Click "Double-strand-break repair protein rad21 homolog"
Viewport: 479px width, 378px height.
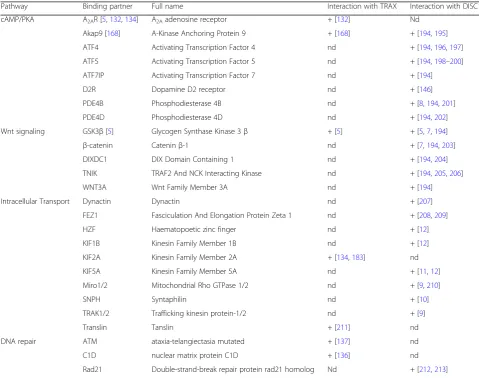tap(233, 369)
